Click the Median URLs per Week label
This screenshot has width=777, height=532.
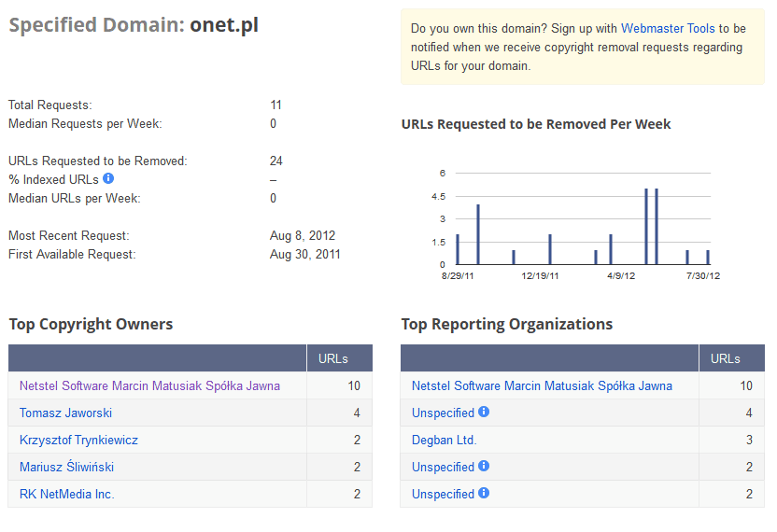75,199
